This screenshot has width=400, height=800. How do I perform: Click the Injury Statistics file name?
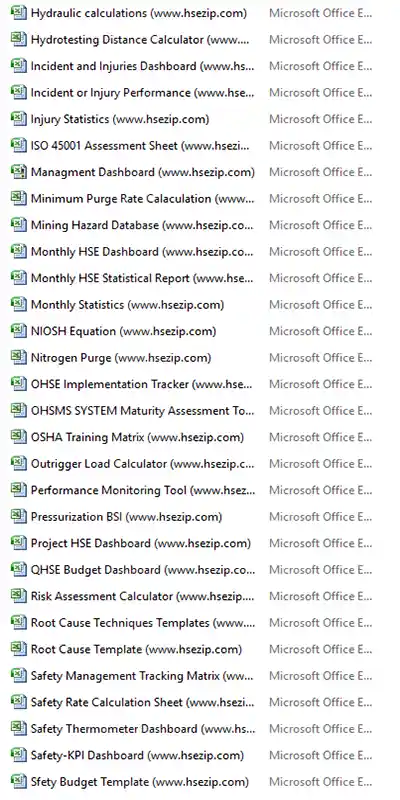(x=120, y=119)
